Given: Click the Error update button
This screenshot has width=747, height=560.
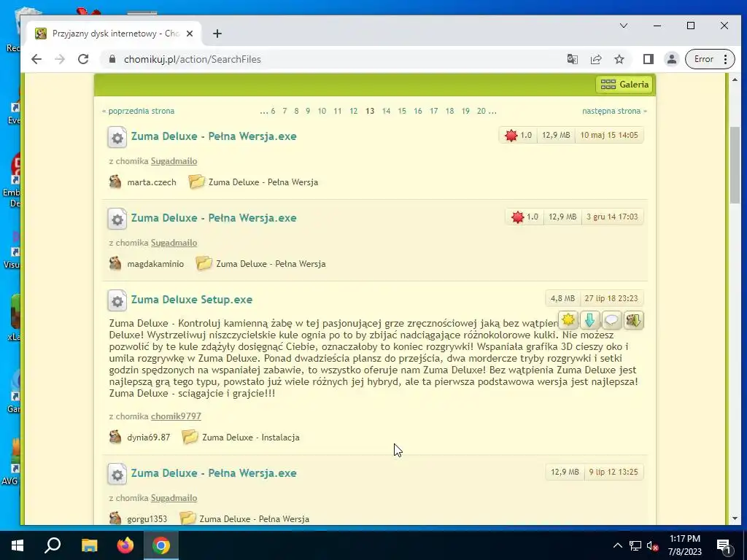Looking at the screenshot, I should [x=710, y=59].
